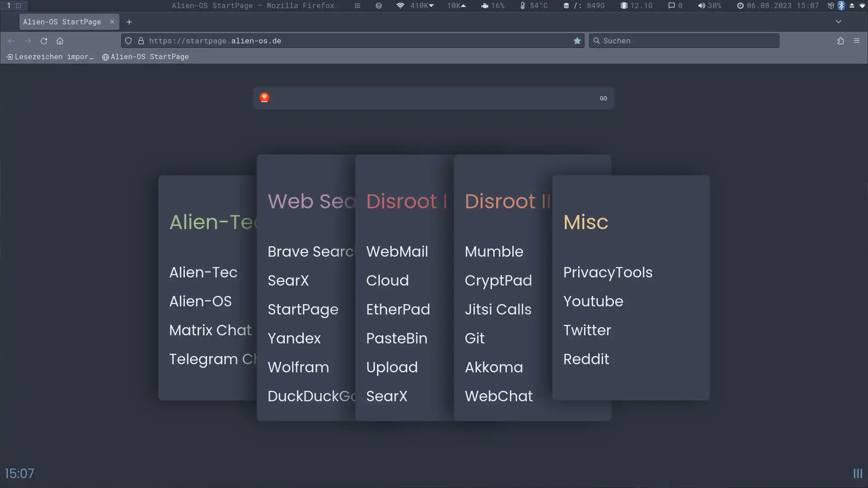
Task: Click the GO search button
Action: point(603,98)
